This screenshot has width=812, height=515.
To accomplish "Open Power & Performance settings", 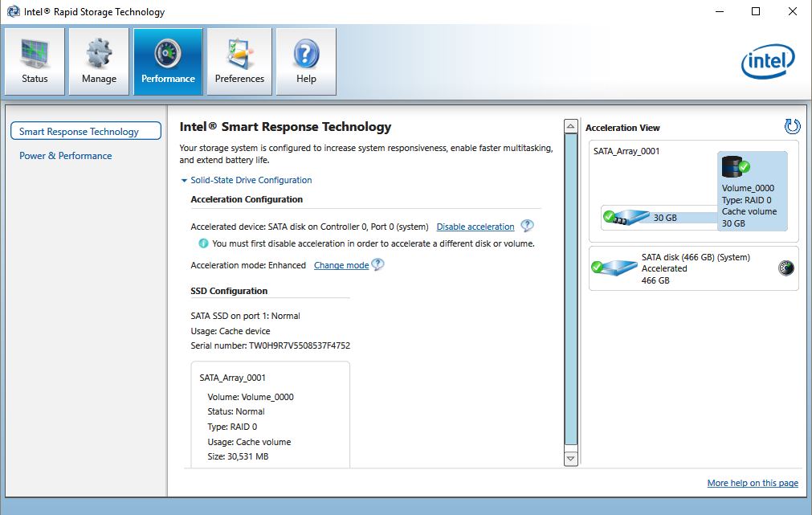I will 65,155.
